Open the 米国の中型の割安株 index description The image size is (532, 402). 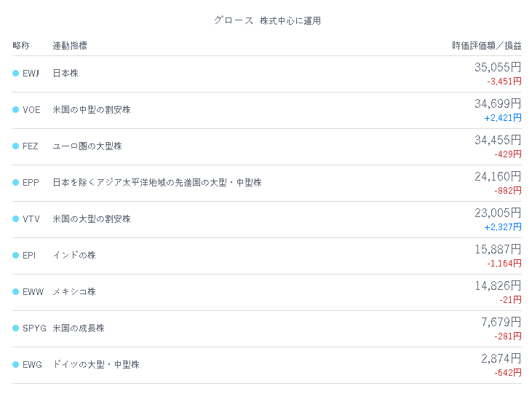92,110
